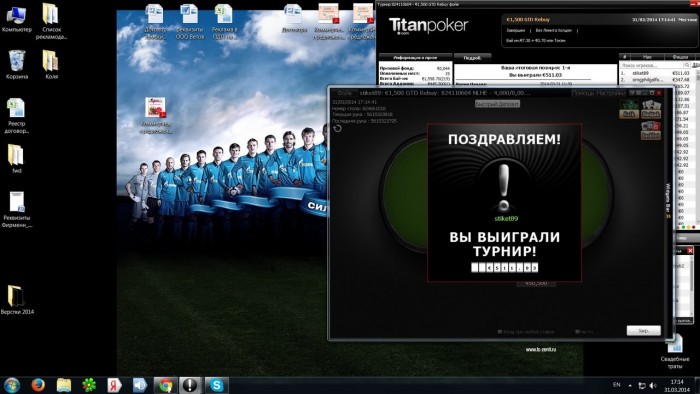Open Настройки menu in poker table window
The image size is (700, 394).
[x=611, y=93]
